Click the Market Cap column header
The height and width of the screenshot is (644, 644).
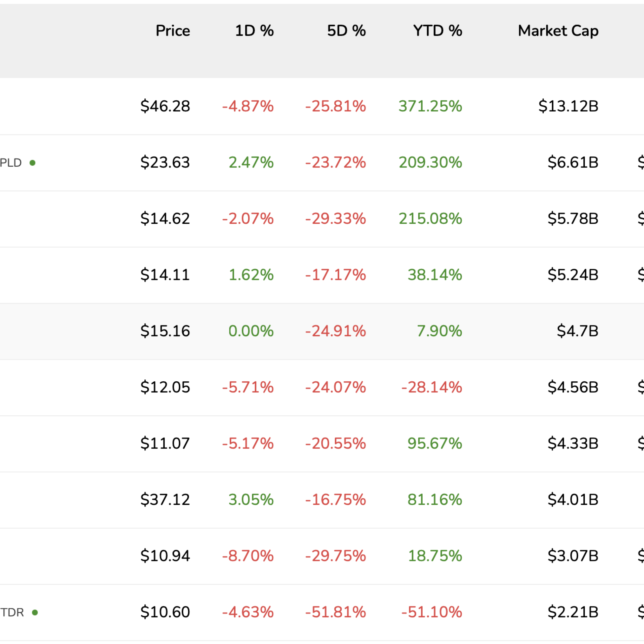tap(558, 31)
